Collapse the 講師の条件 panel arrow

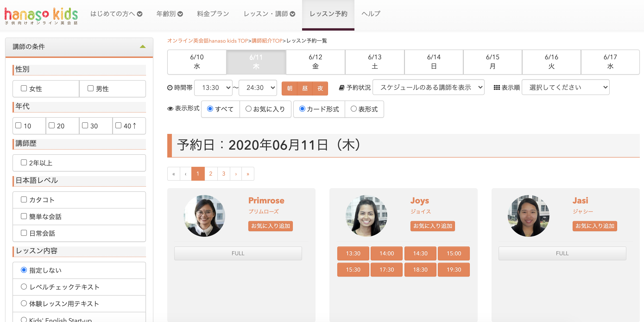142,47
